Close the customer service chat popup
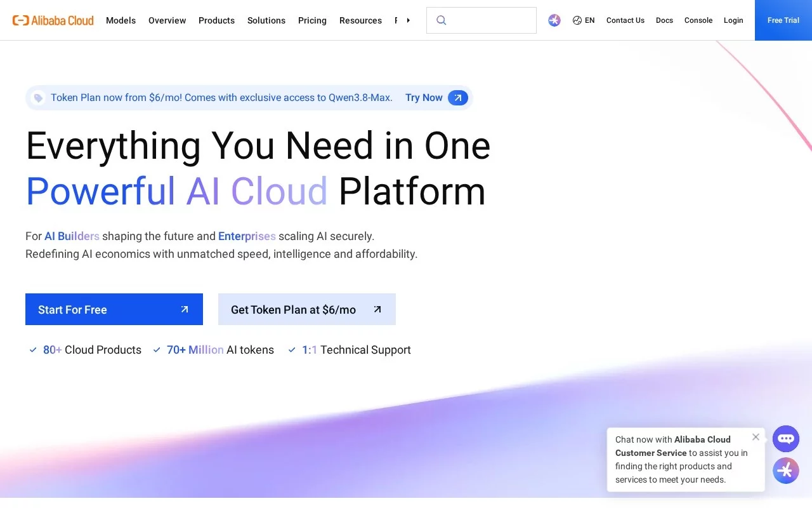 coord(756,437)
